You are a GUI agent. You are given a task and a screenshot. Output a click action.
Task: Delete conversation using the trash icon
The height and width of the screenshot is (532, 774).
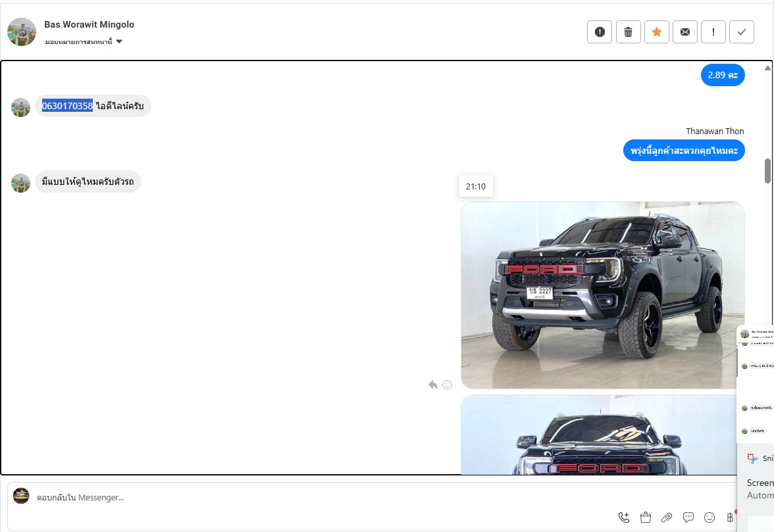[x=629, y=32]
